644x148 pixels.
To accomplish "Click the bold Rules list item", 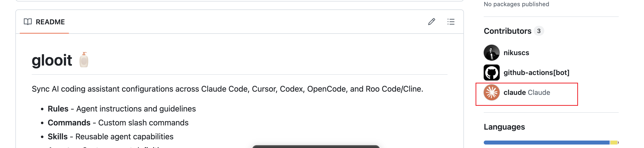I will (58, 109).
